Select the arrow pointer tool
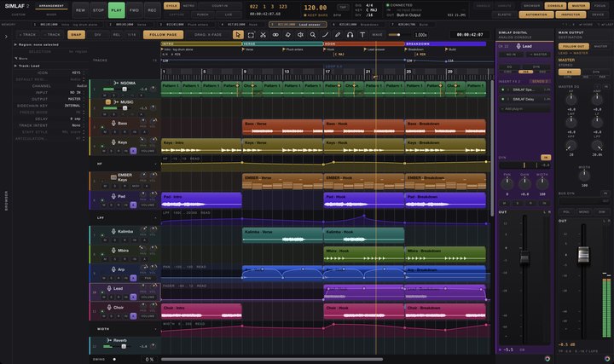Screen dimensions: 614x364 pyautogui.click(x=238, y=35)
